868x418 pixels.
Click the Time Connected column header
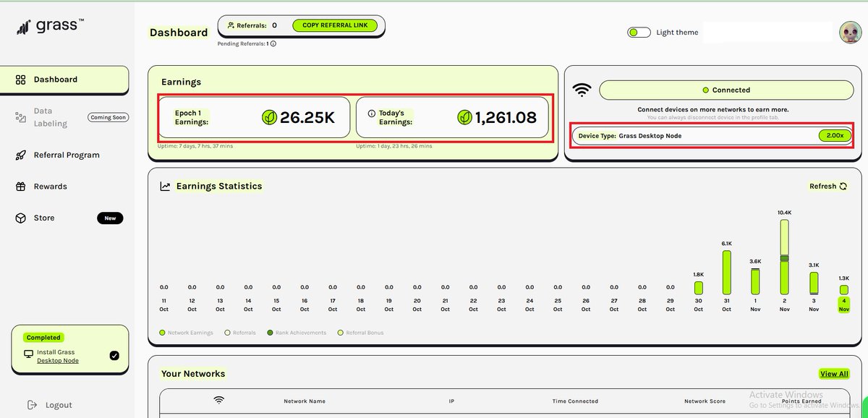click(x=575, y=401)
